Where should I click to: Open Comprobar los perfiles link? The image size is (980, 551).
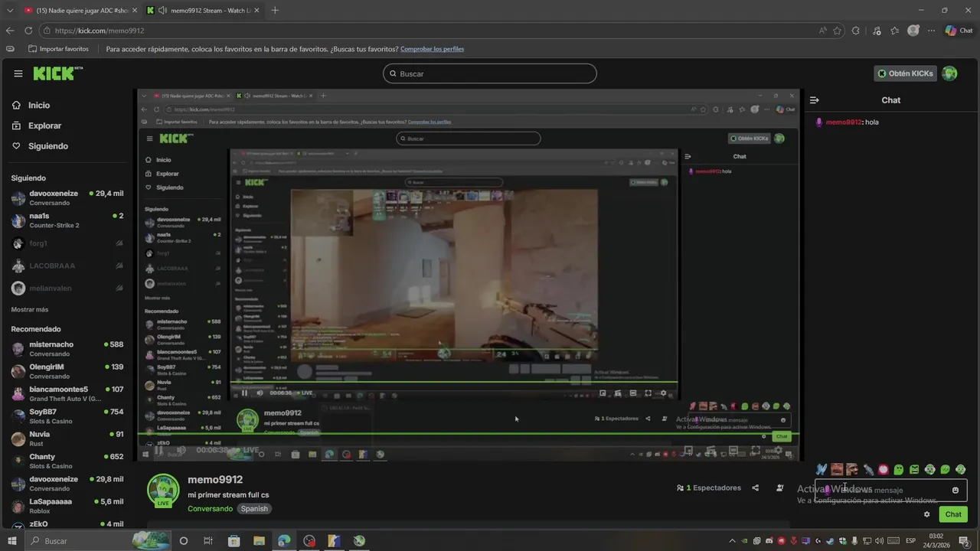point(432,49)
